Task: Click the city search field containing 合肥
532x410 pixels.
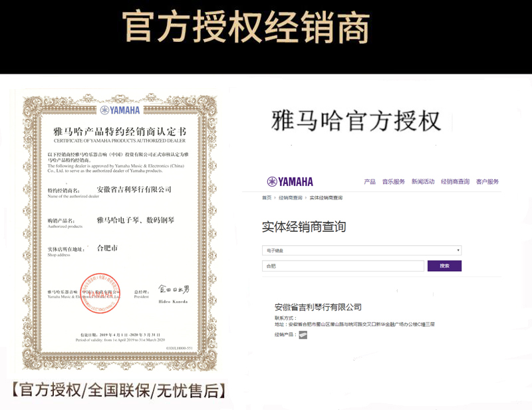Action: pos(343,266)
